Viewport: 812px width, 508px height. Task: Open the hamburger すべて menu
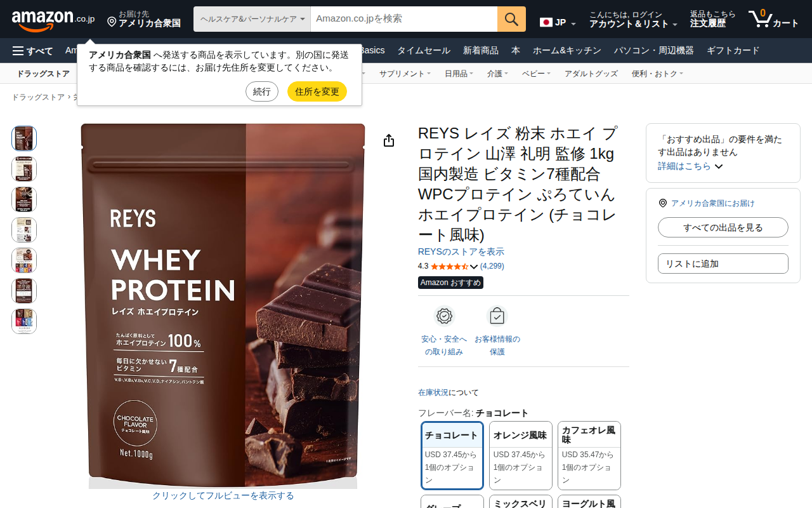33,51
